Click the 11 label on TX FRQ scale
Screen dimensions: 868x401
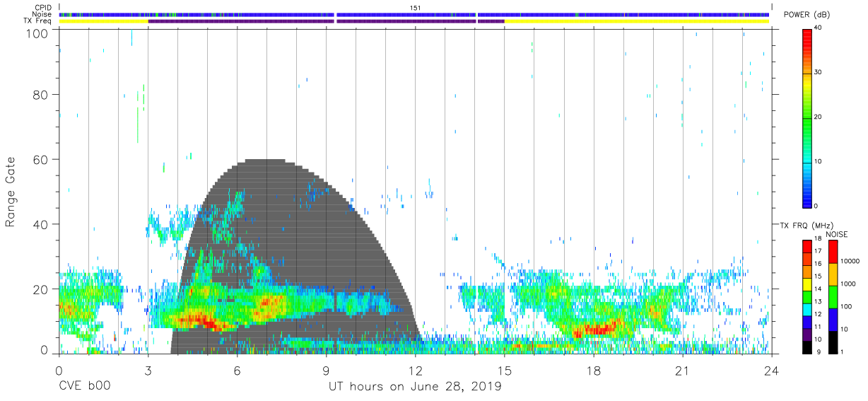[819, 327]
